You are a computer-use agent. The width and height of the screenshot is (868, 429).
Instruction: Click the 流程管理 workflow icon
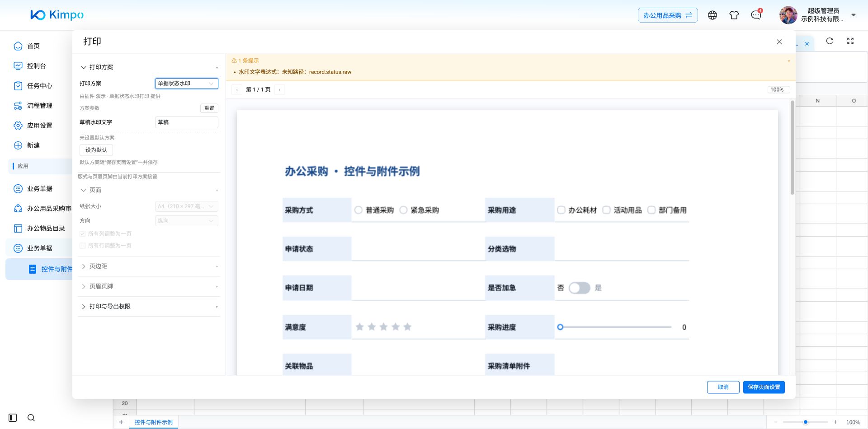click(18, 106)
